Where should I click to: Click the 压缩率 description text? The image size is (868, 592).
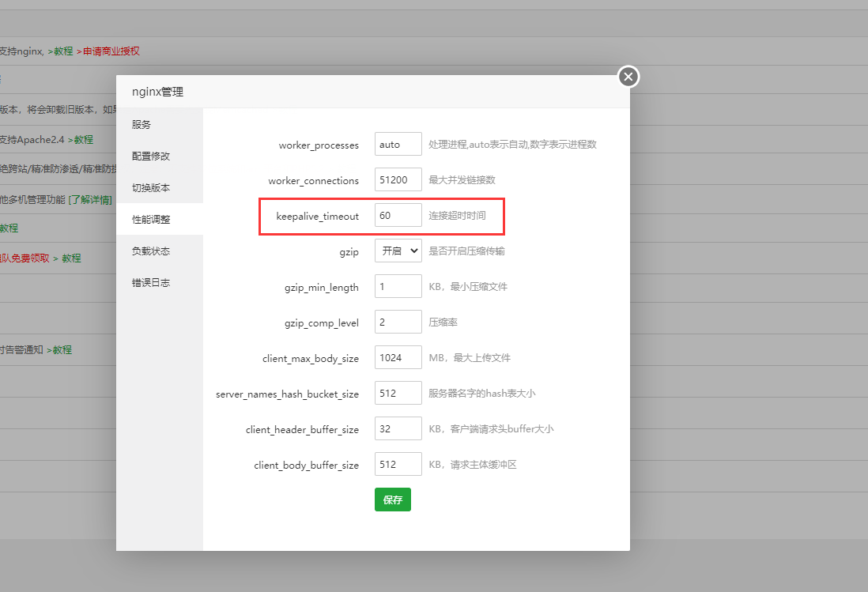pos(443,322)
